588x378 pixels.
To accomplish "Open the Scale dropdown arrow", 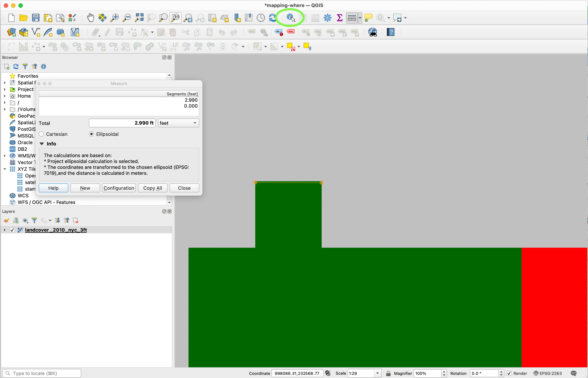I will pos(378,373).
